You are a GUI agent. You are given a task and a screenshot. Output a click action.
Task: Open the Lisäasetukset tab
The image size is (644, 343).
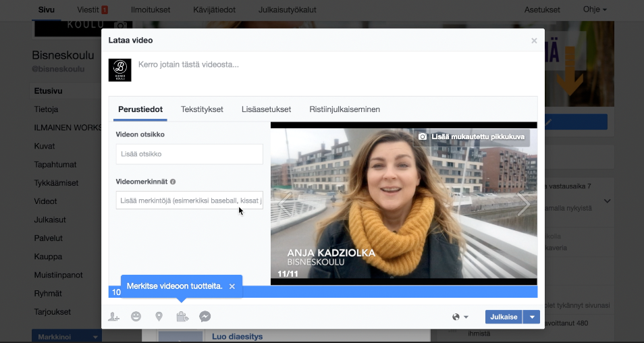click(266, 109)
